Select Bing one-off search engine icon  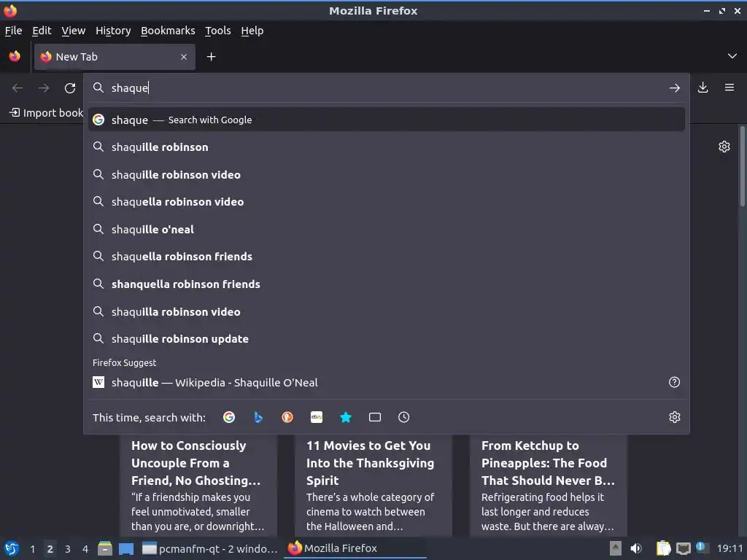(258, 417)
